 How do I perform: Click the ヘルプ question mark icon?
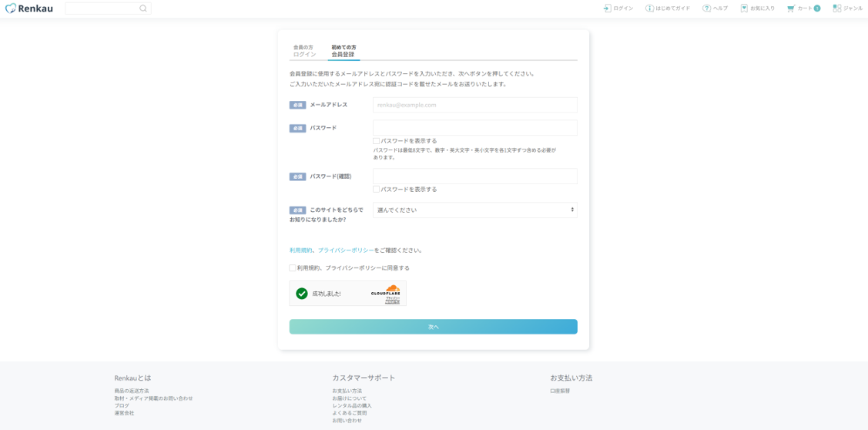click(706, 8)
